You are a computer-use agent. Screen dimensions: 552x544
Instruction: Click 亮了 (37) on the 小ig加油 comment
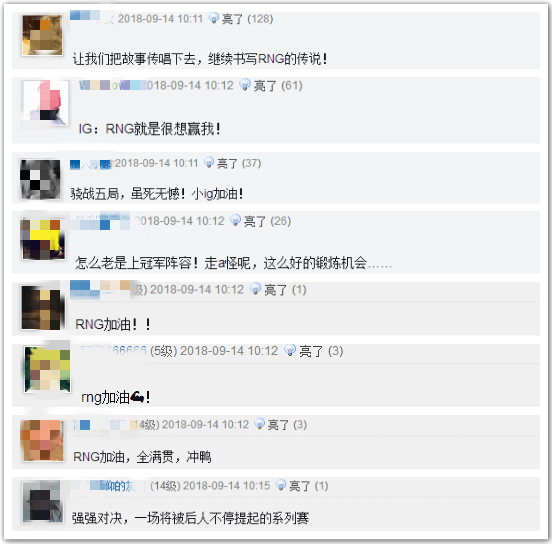click(x=239, y=163)
